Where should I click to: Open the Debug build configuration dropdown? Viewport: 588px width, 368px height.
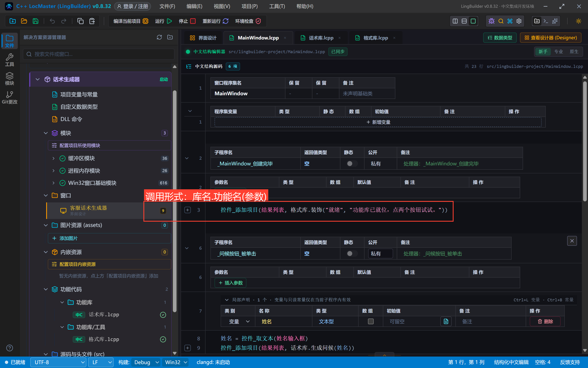[x=146, y=362]
